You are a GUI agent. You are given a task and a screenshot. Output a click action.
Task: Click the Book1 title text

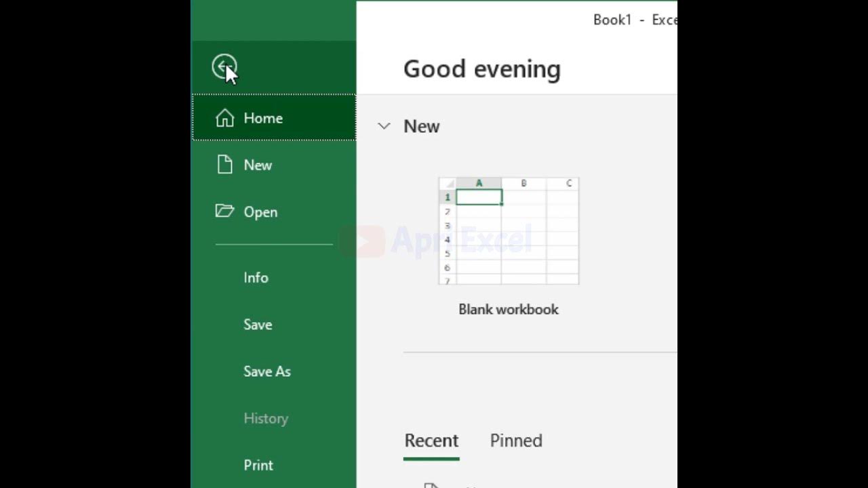612,20
